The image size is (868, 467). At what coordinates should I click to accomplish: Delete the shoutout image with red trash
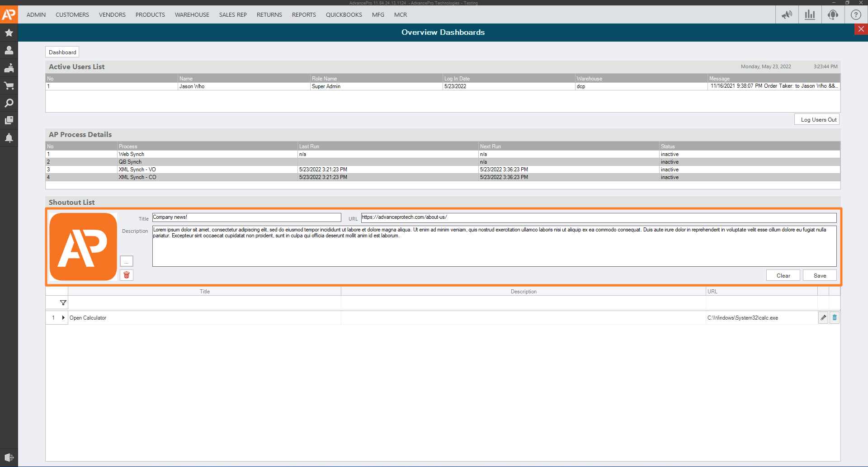click(127, 275)
